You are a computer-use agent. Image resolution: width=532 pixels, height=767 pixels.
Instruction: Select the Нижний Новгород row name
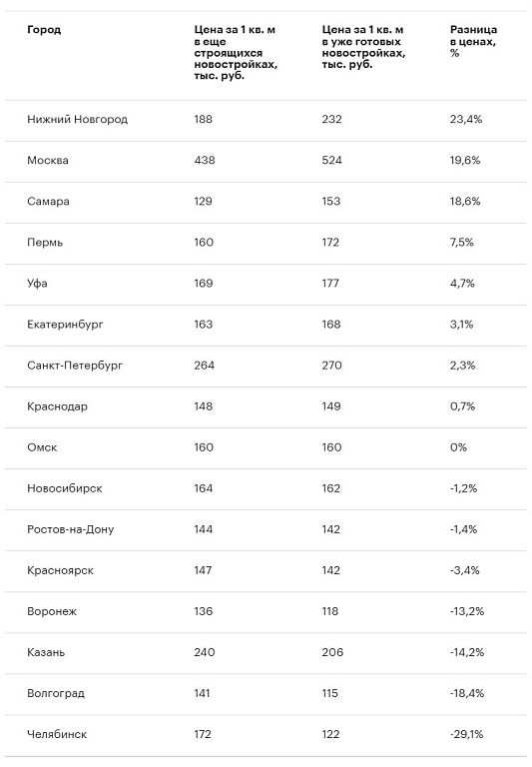pos(77,120)
